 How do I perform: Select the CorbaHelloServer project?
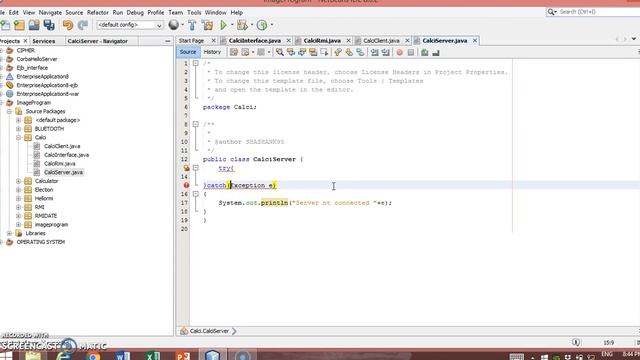[37, 59]
